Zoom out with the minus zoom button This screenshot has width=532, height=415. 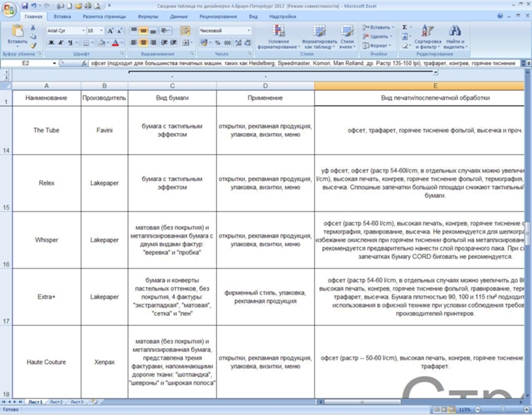point(477,410)
